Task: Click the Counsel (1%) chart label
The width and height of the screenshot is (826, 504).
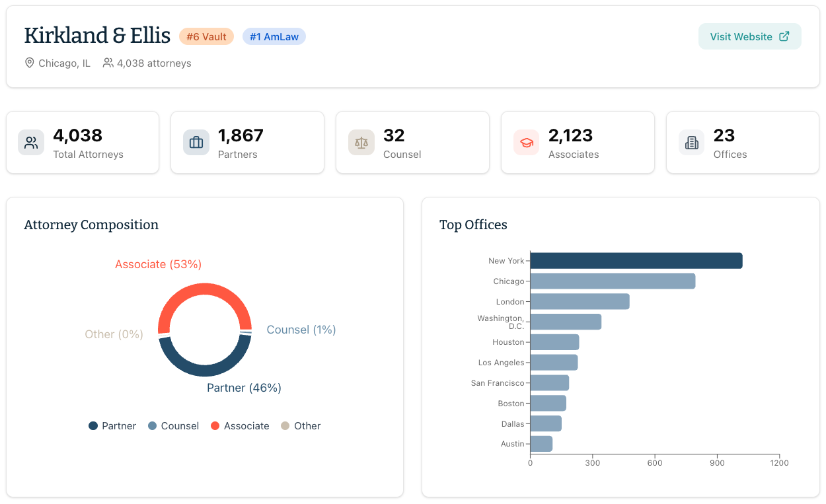Action: click(x=301, y=330)
